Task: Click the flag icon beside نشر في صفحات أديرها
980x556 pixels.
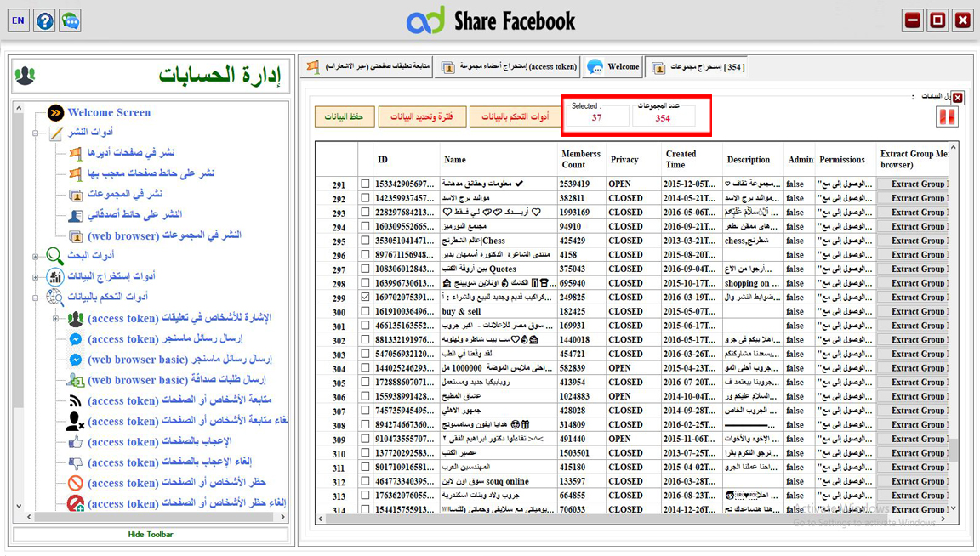Action: 76,153
